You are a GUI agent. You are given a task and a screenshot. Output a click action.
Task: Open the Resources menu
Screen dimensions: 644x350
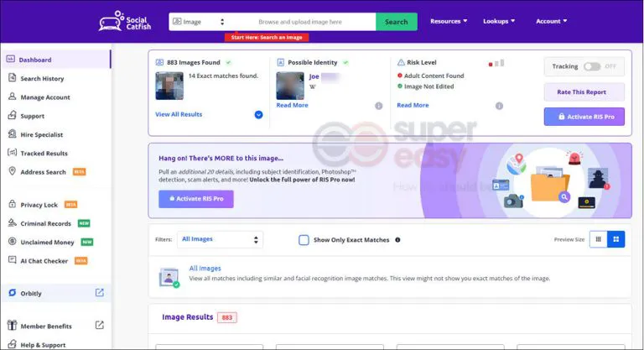[x=449, y=21]
